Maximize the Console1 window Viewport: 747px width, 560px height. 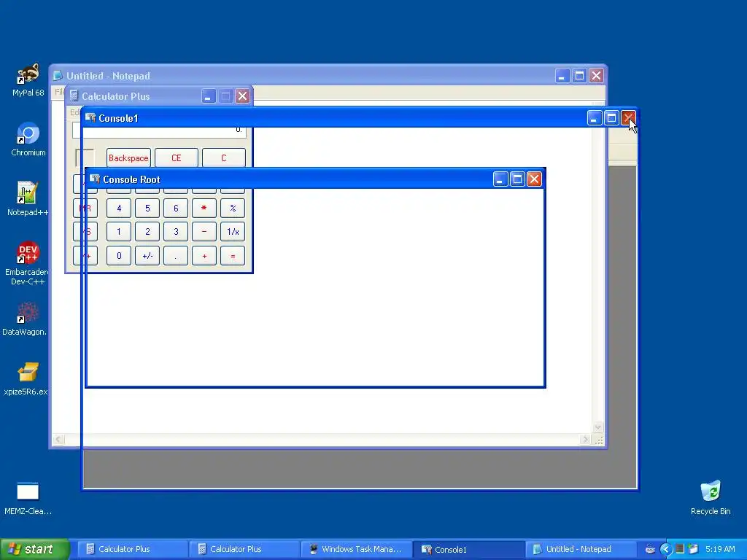tap(611, 117)
